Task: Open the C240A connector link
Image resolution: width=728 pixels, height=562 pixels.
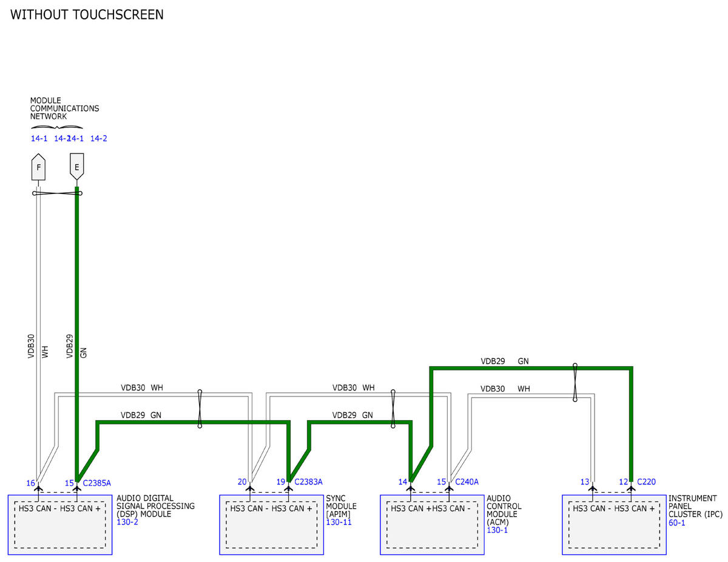Action: (x=467, y=482)
